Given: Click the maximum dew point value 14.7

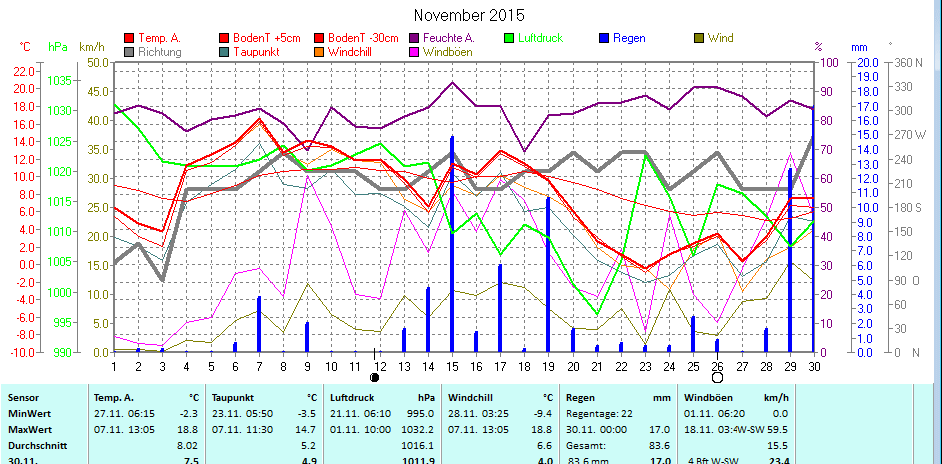Looking at the screenshot, I should tap(306, 430).
